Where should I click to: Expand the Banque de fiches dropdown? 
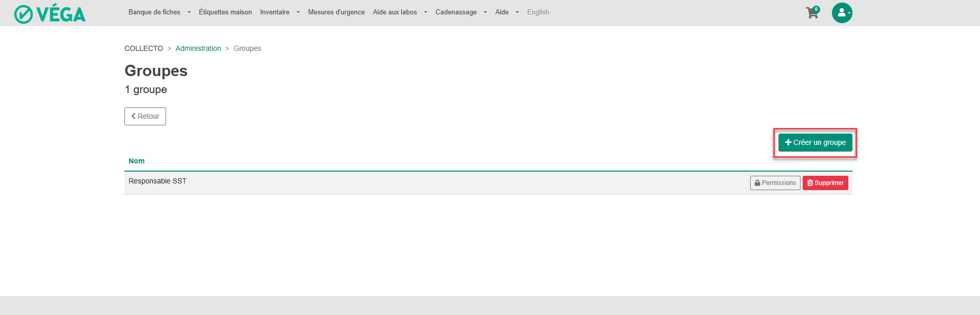159,12
